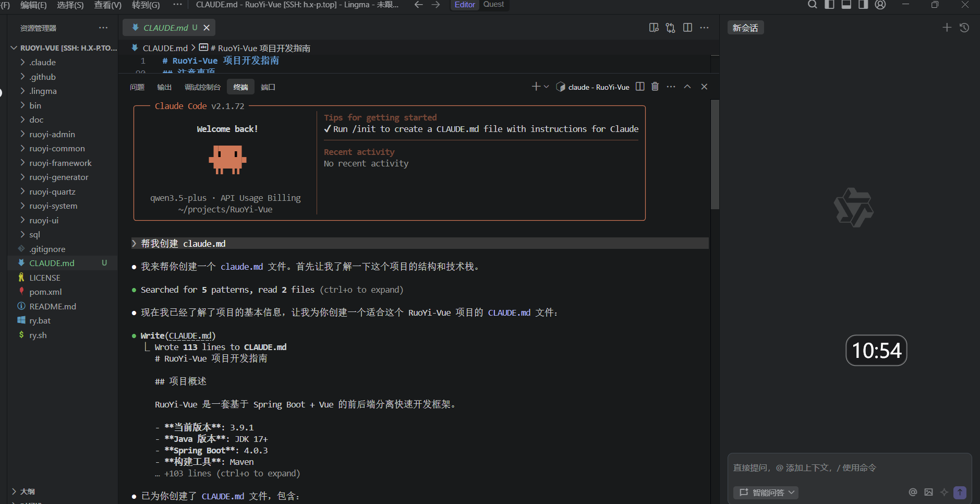
Task: Toggle the bottom panel layout icon
Action: click(x=846, y=5)
